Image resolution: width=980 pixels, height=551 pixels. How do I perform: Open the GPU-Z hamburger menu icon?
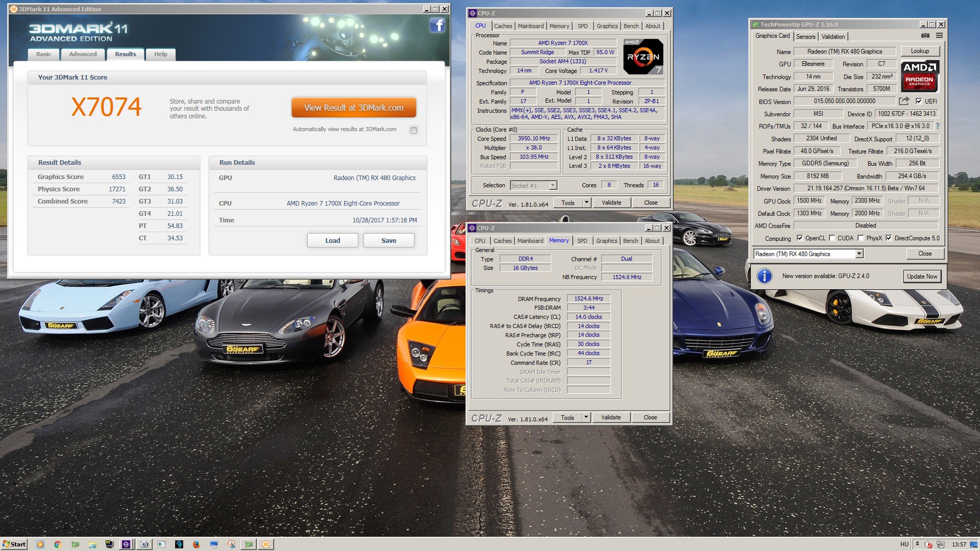tap(939, 36)
